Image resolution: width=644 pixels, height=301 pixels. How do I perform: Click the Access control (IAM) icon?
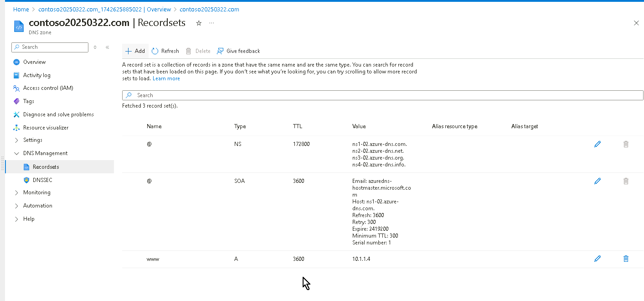[16, 88]
